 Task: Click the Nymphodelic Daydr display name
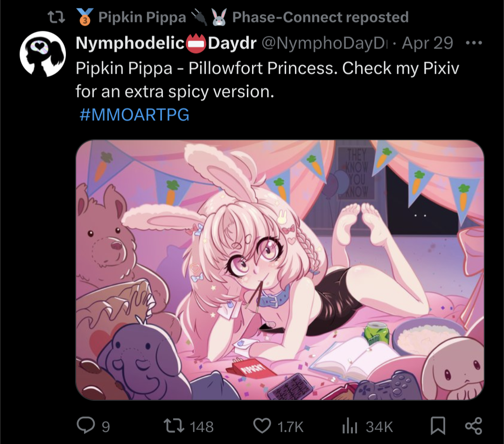(166, 43)
